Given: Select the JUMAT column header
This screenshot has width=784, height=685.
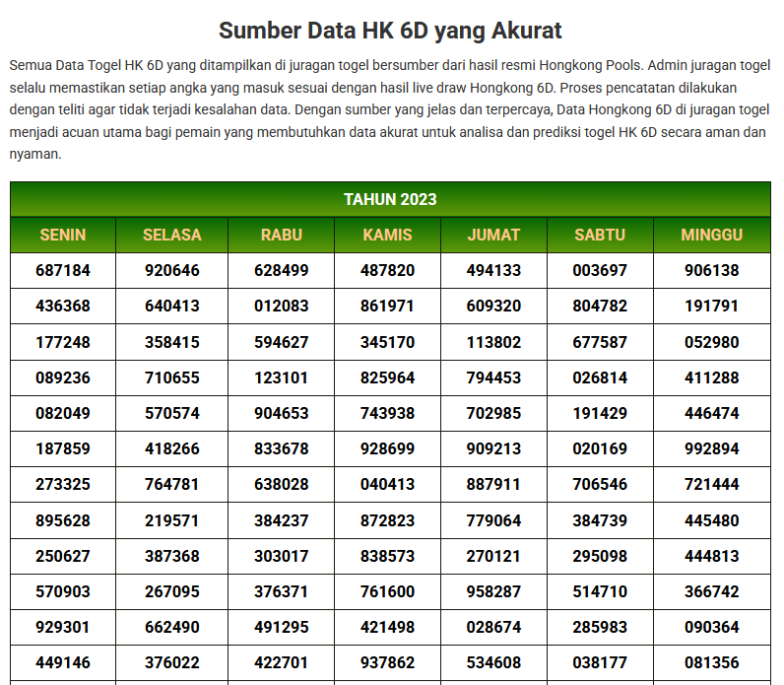Looking at the screenshot, I should point(494,235).
